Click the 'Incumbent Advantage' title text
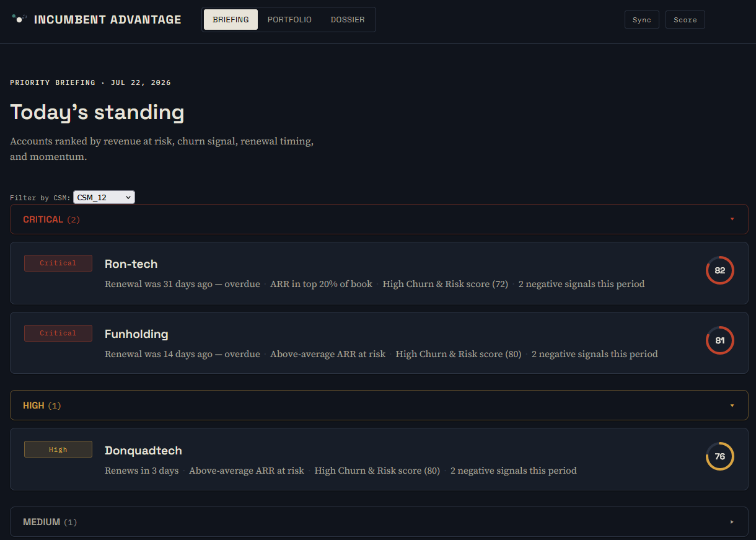The width and height of the screenshot is (756, 540). click(x=108, y=20)
